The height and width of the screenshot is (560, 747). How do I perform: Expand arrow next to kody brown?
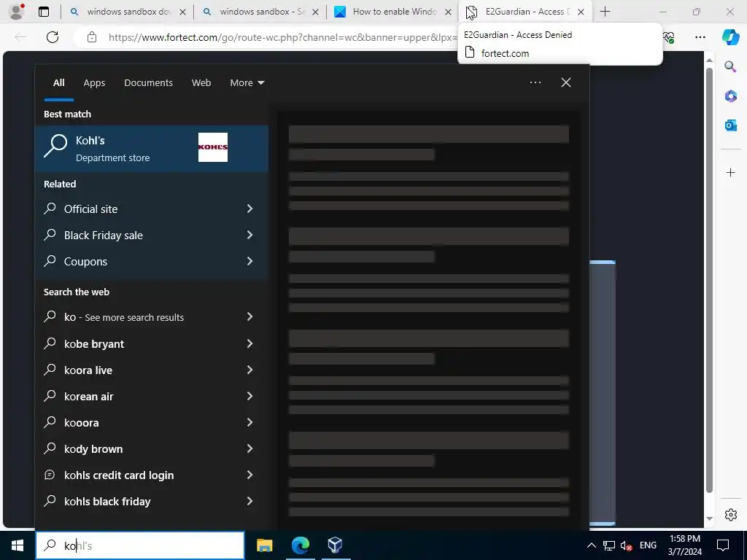pos(249,448)
